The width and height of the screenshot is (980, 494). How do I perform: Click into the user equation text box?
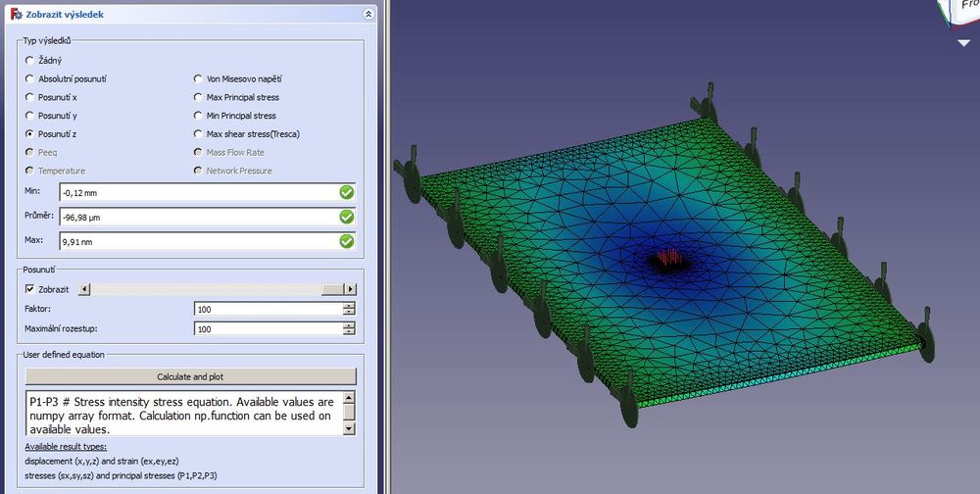tap(182, 414)
